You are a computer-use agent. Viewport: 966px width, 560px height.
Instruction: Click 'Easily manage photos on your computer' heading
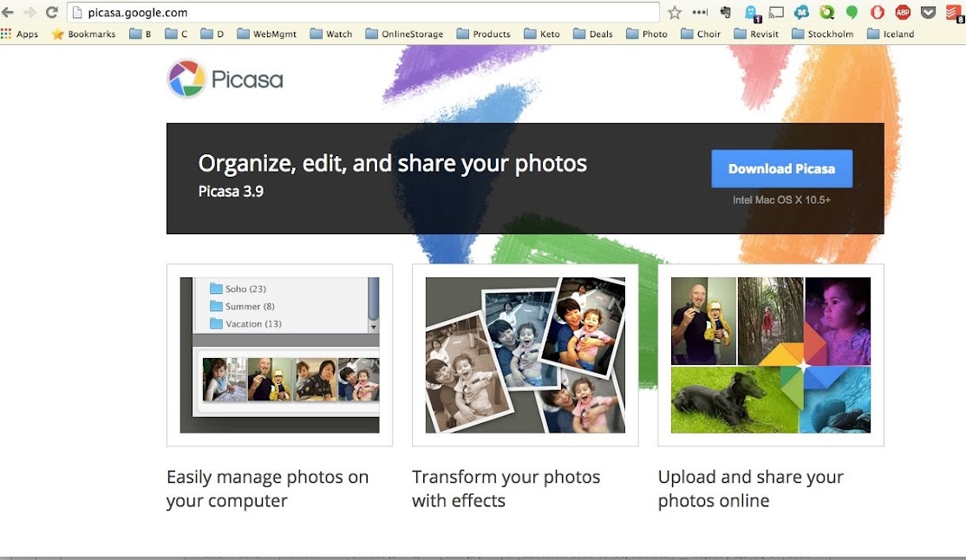(x=267, y=489)
